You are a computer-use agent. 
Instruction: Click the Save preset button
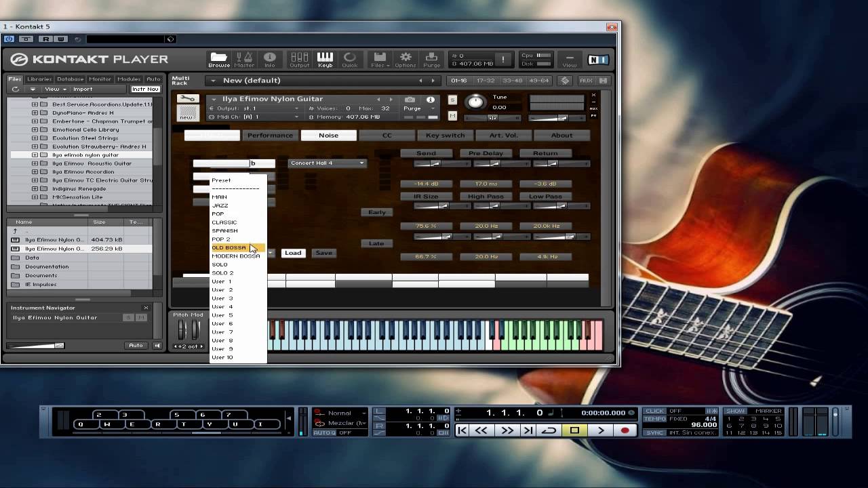(x=324, y=253)
